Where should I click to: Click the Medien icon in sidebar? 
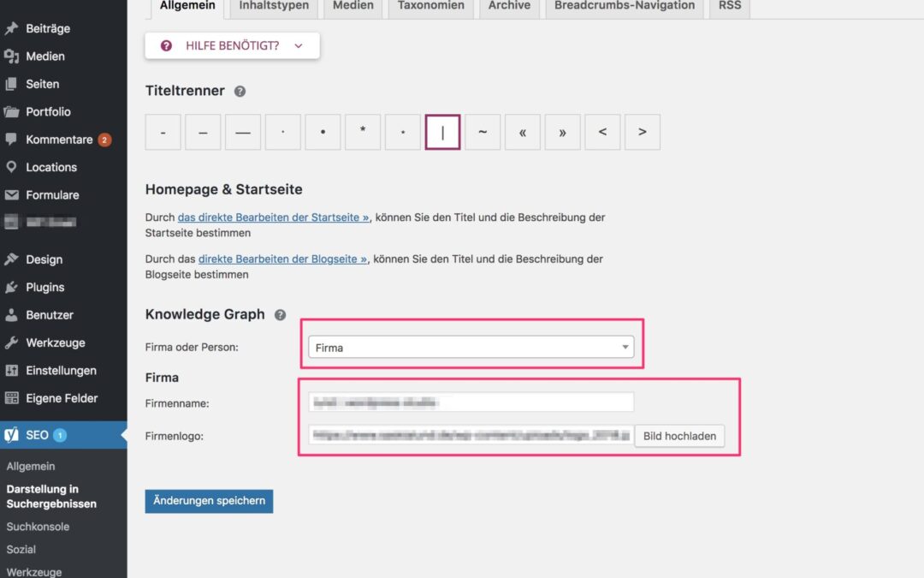point(11,57)
